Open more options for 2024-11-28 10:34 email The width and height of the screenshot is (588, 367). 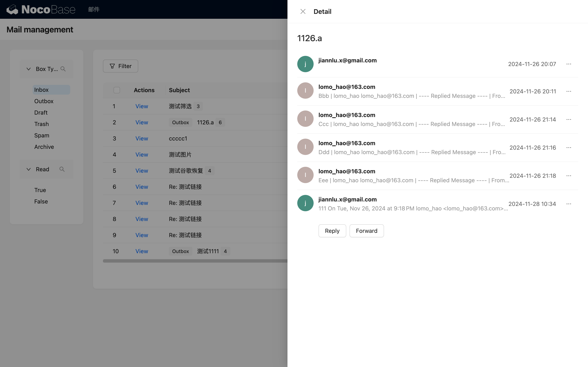569,204
